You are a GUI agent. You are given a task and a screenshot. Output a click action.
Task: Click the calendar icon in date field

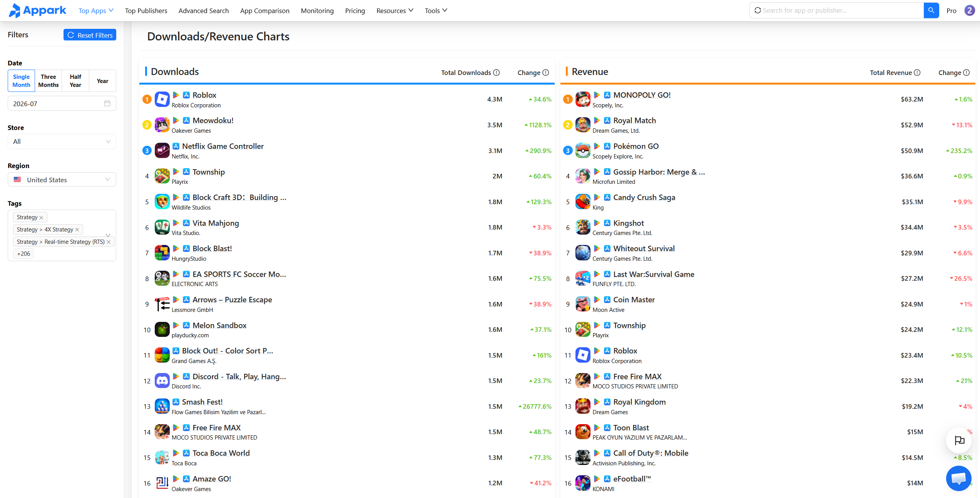[x=107, y=103]
